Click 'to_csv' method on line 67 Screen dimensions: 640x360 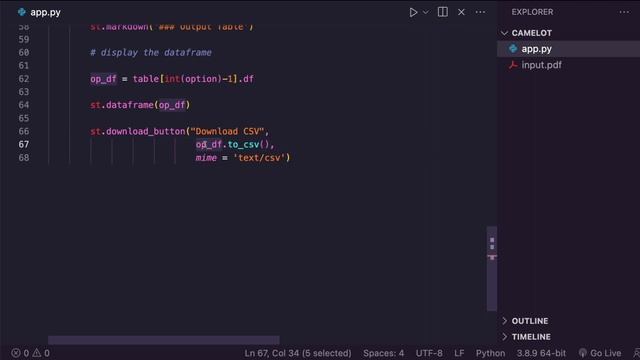click(x=243, y=144)
